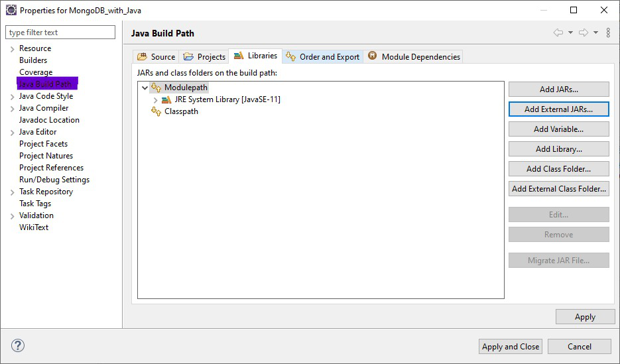Collapse the Modulepath tree node
This screenshot has width=620, height=364.
145,88
